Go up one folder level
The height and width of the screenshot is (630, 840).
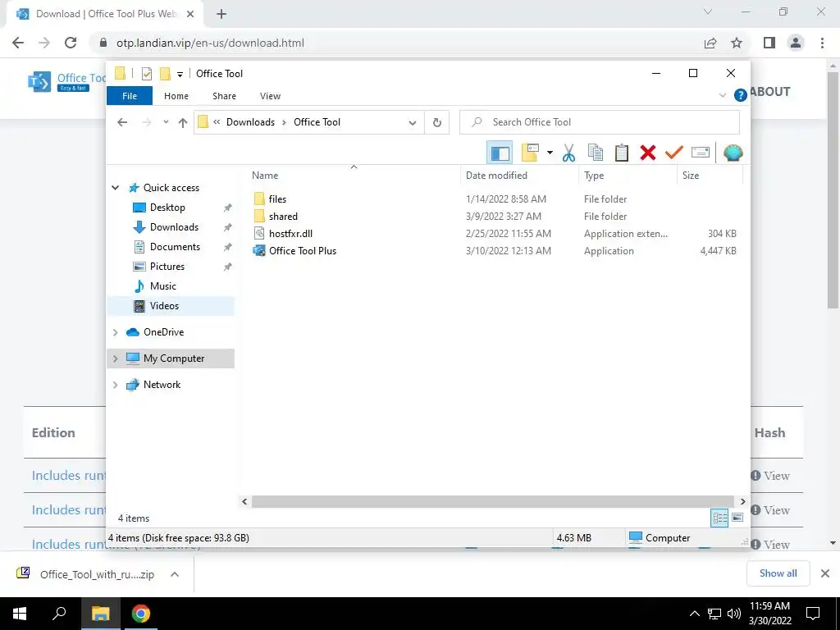point(183,123)
